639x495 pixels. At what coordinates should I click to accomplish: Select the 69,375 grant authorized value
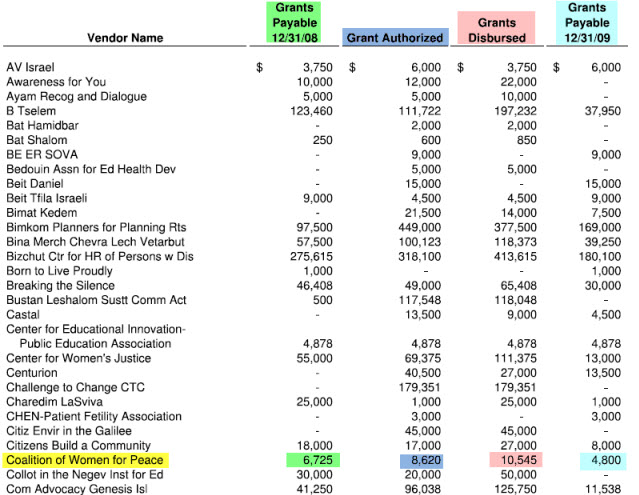coord(423,359)
